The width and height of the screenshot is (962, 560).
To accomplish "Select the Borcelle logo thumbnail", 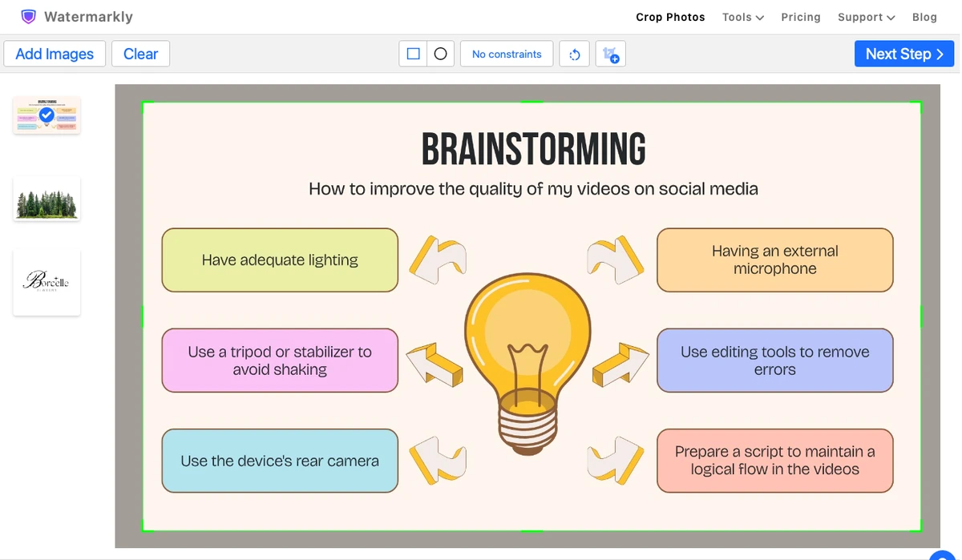I will [46, 282].
